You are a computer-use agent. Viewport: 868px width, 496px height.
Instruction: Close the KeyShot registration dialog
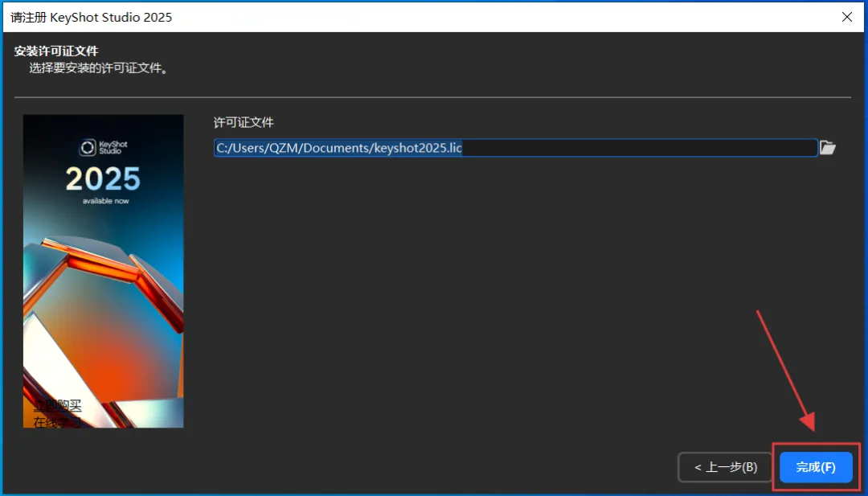click(x=846, y=17)
